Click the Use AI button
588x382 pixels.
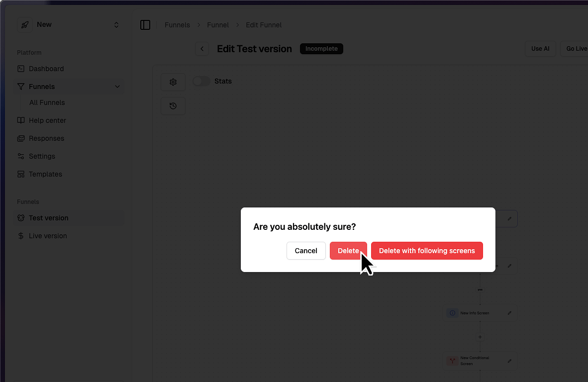(540, 49)
